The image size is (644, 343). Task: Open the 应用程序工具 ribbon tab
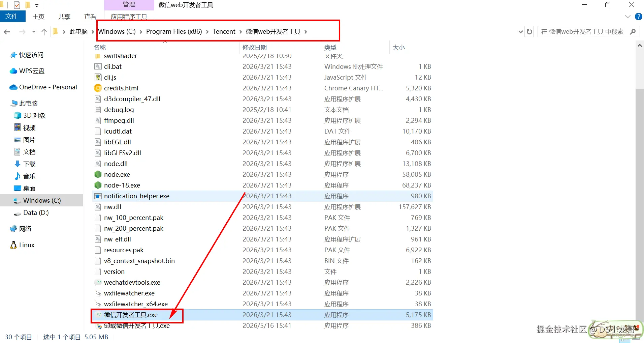pyautogui.click(x=129, y=17)
